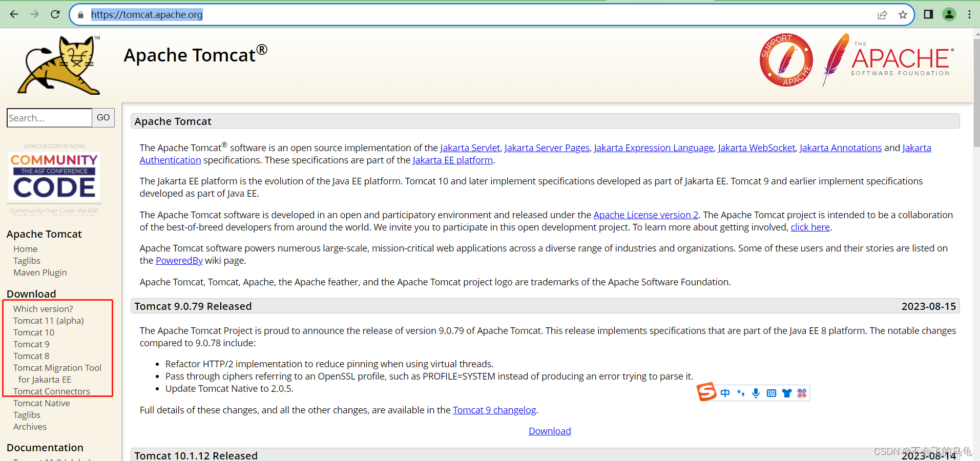Follow the 'click here' get involved link
Screen dimensions: 980x461
[x=810, y=227]
